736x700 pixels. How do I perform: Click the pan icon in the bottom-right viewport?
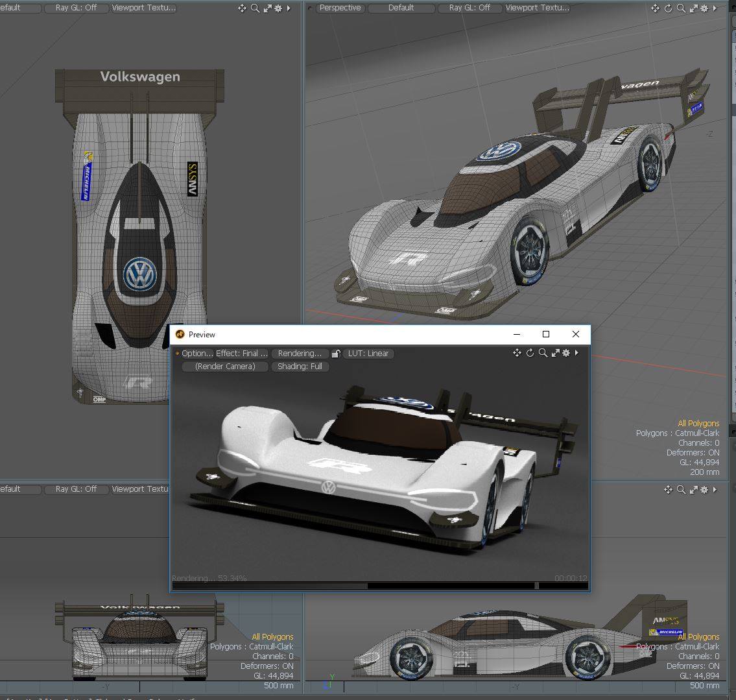[x=668, y=490]
